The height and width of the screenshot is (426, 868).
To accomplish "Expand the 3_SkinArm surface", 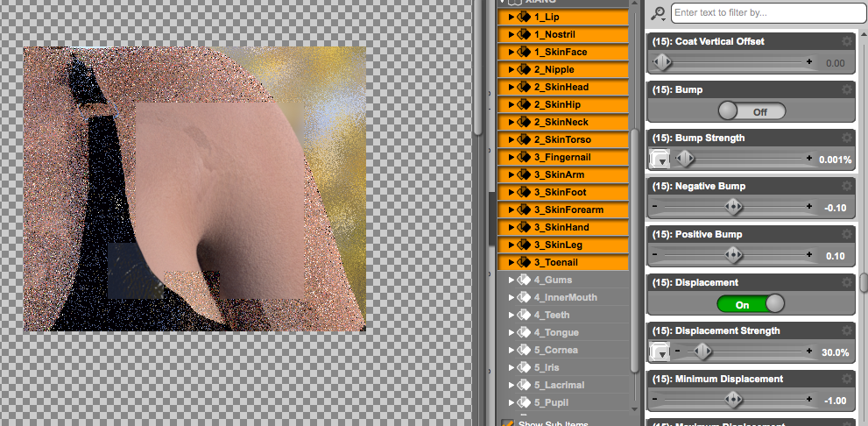I will [x=512, y=174].
